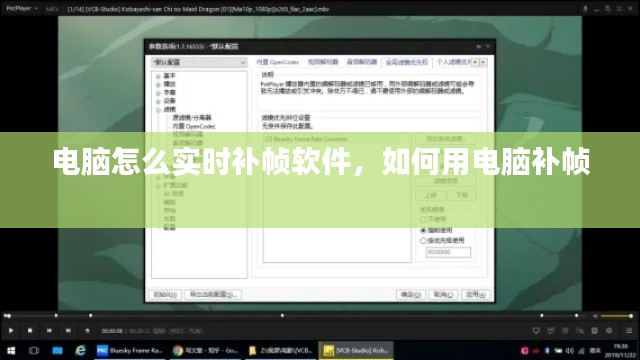The height and width of the screenshot is (360, 640).
Task: Open PotPlayer settings gear icon
Action: coord(609,330)
